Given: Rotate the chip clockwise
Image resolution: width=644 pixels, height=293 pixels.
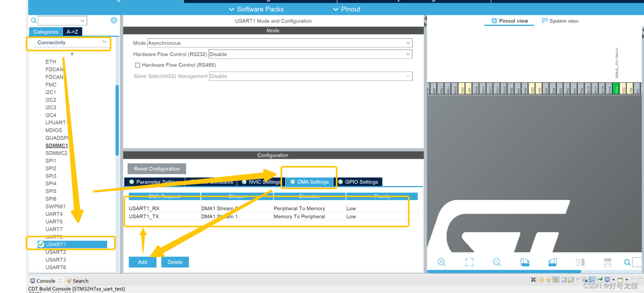Looking at the screenshot, I should click(525, 262).
